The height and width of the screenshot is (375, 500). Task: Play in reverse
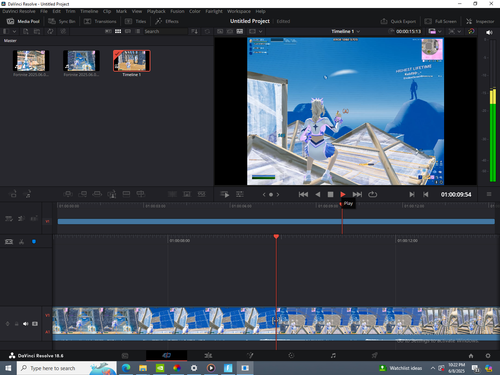coord(318,194)
